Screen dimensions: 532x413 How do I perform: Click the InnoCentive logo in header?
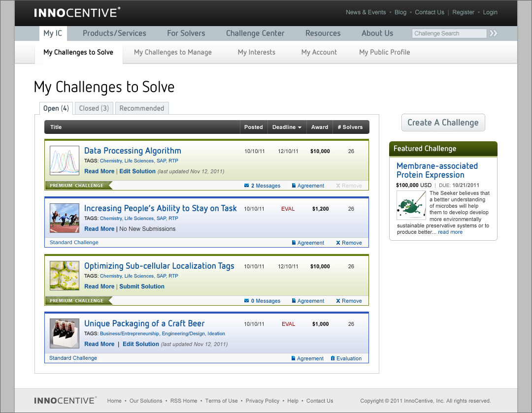click(x=77, y=12)
